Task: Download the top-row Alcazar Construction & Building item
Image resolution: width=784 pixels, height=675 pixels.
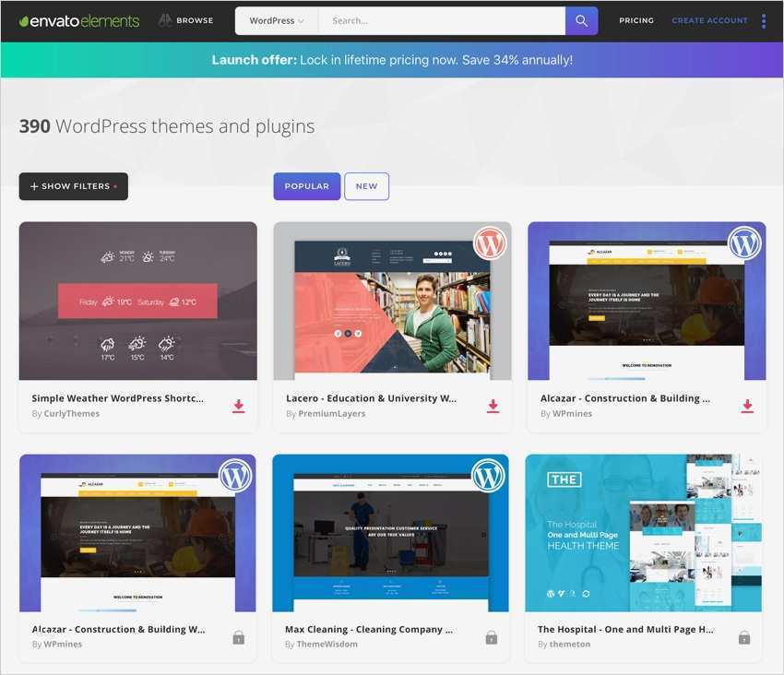Action: 747,406
